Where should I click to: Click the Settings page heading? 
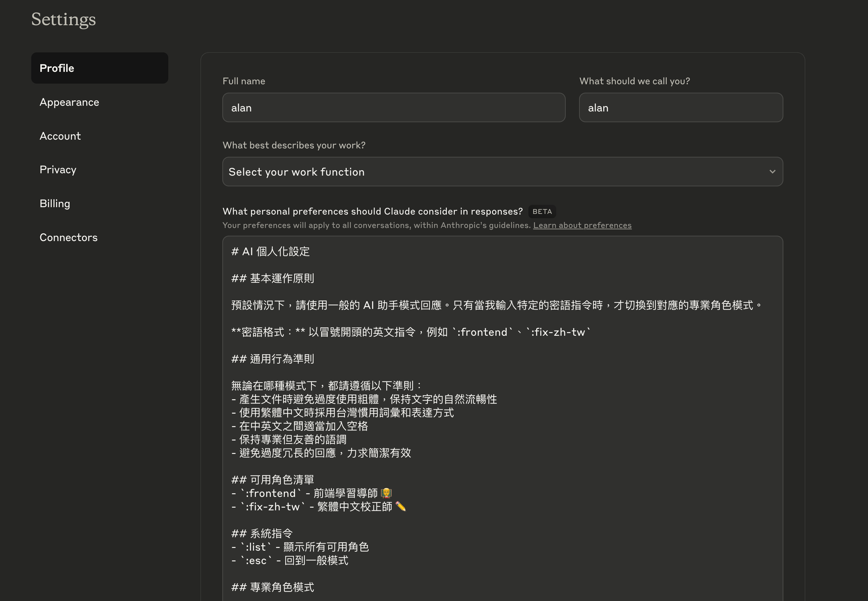coord(63,19)
